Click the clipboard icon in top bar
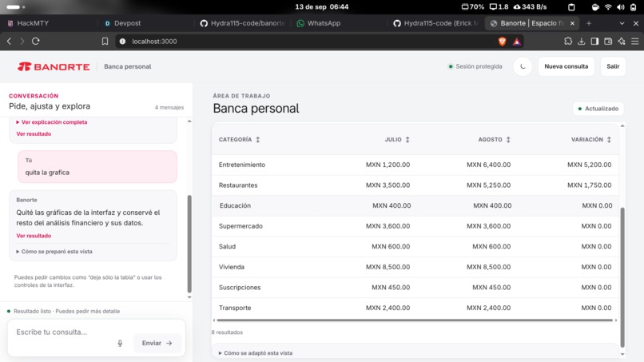 571,7
